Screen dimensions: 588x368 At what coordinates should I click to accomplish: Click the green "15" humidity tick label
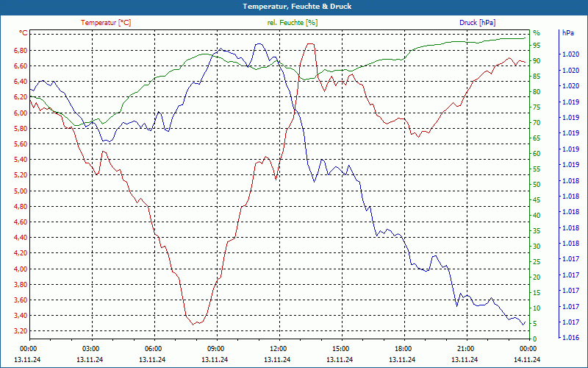pos(537,293)
